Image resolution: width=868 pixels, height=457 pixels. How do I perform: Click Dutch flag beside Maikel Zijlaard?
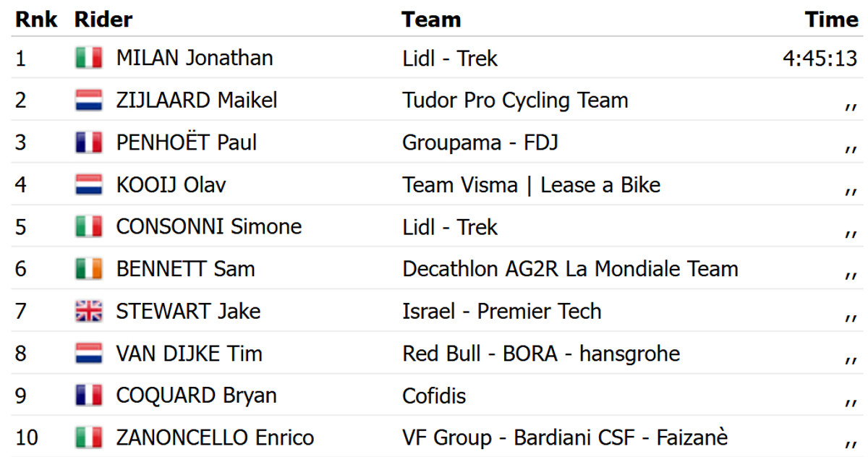[x=88, y=100]
